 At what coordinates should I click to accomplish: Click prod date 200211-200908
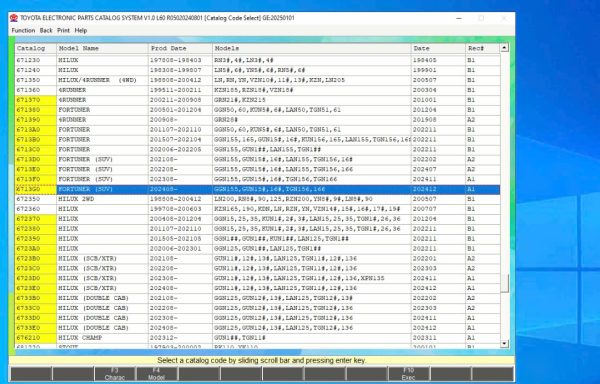[x=176, y=100]
